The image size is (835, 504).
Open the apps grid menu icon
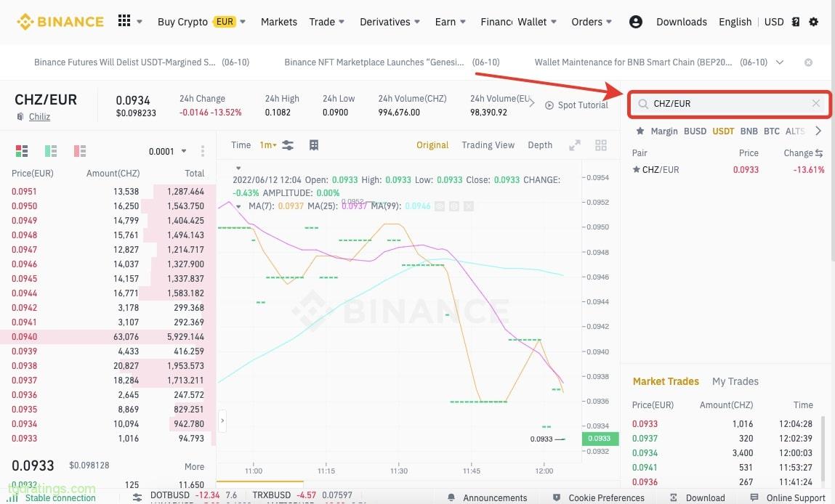point(124,21)
